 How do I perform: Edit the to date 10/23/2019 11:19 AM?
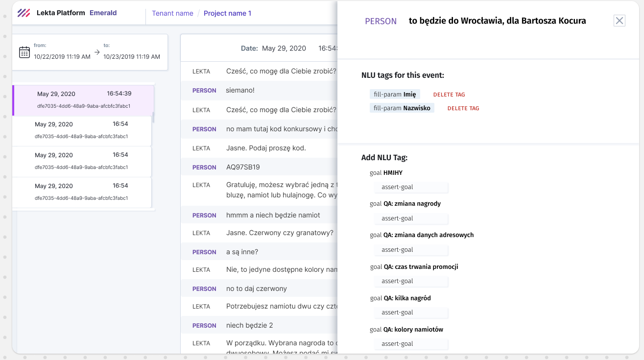[132, 56]
